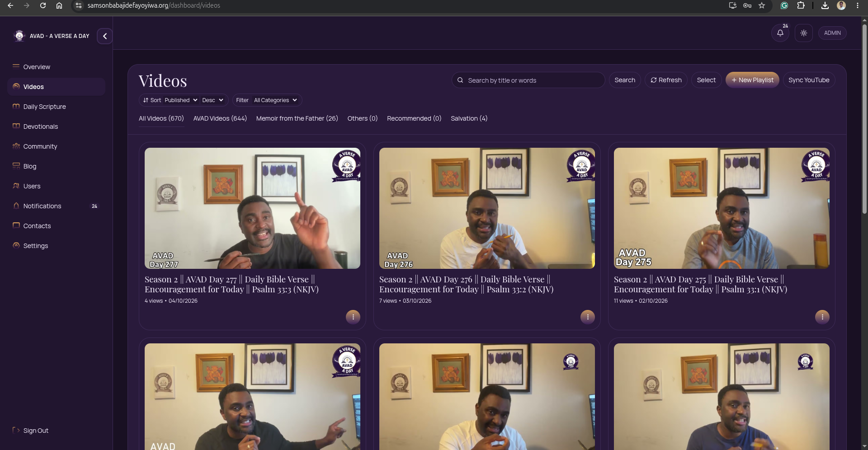Switch to All Videos (670) tab
The width and height of the screenshot is (868, 450).
click(x=161, y=118)
